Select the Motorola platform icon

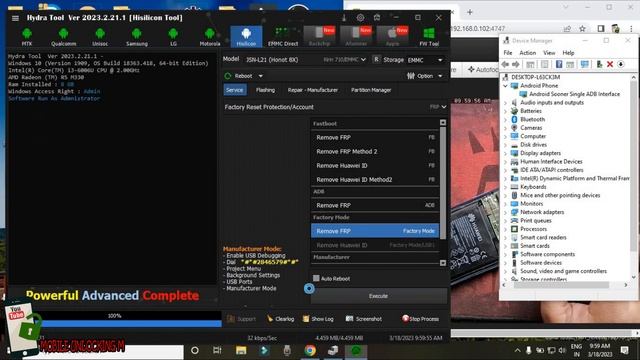210,37
